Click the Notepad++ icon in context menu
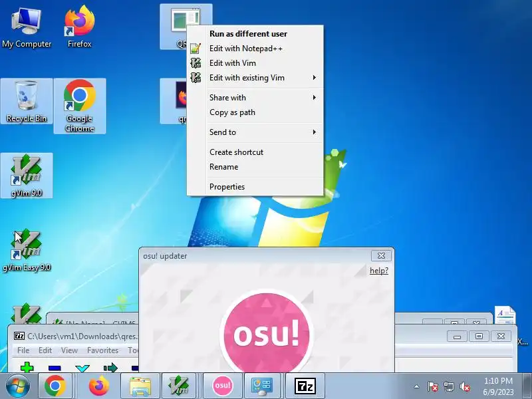This screenshot has width=532, height=399. coord(196,49)
